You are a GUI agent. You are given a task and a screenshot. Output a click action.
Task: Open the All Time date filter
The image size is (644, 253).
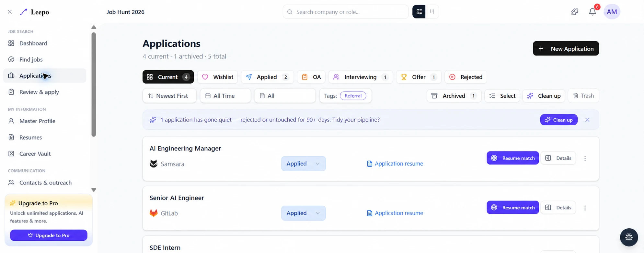coord(225,96)
